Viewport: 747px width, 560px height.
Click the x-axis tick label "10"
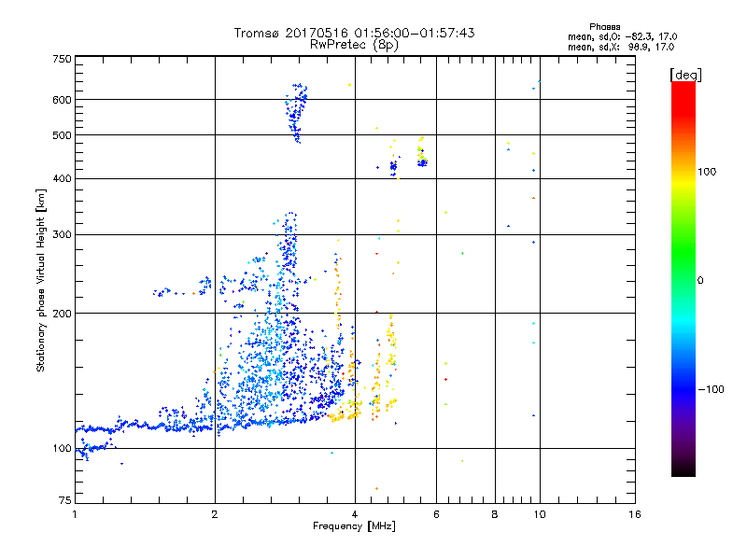[x=540, y=514]
